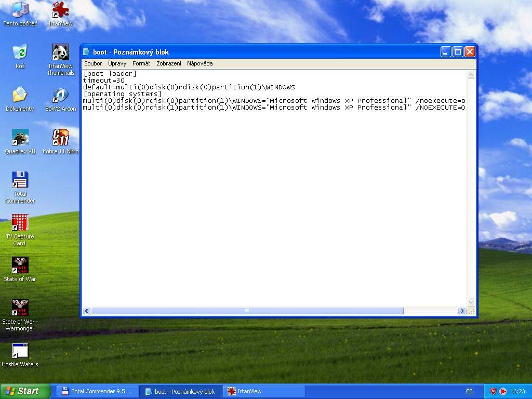This screenshot has width=532, height=399.
Task: Open Tento počítač desktop icon
Action: pyautogui.click(x=20, y=14)
